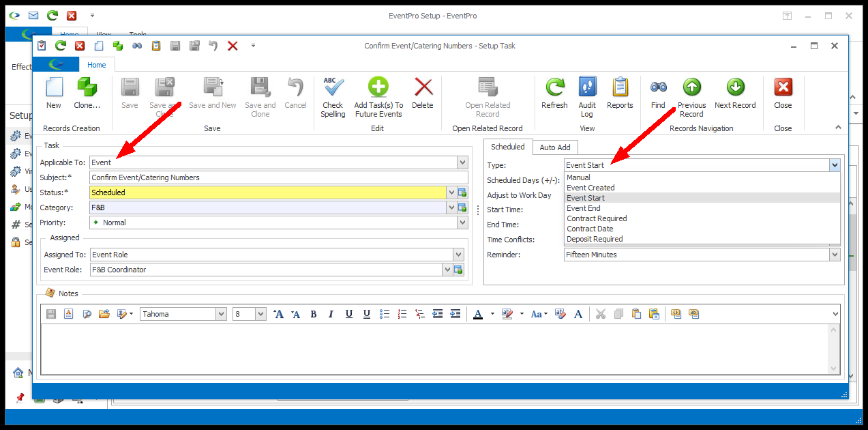
Task: Open Reports from the ribbon
Action: click(x=620, y=93)
